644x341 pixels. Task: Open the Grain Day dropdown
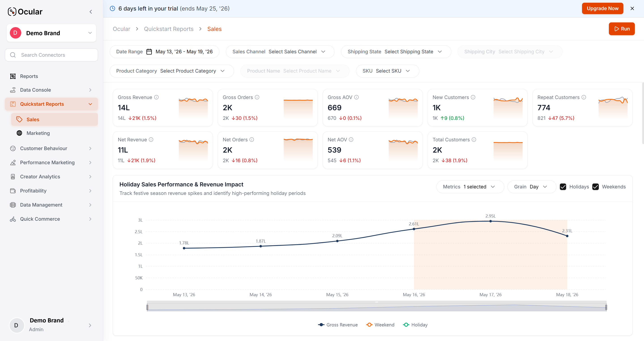point(531,187)
